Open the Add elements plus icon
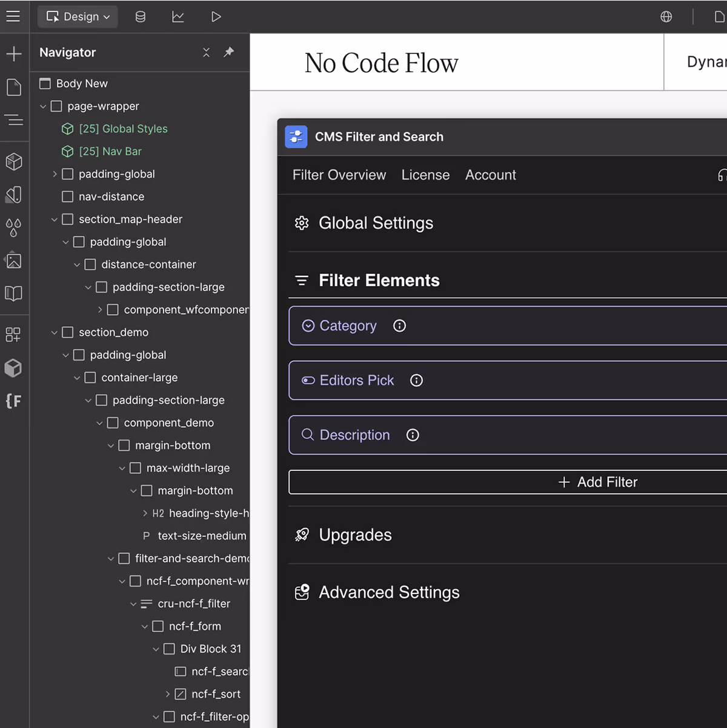This screenshot has height=728, width=727. pos(14,54)
